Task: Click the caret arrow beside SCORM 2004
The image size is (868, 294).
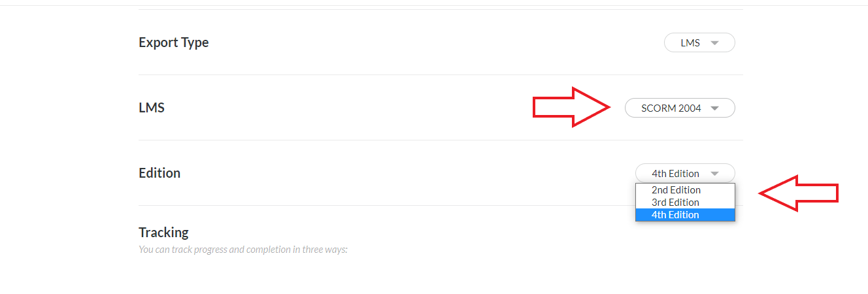Action: coord(714,108)
